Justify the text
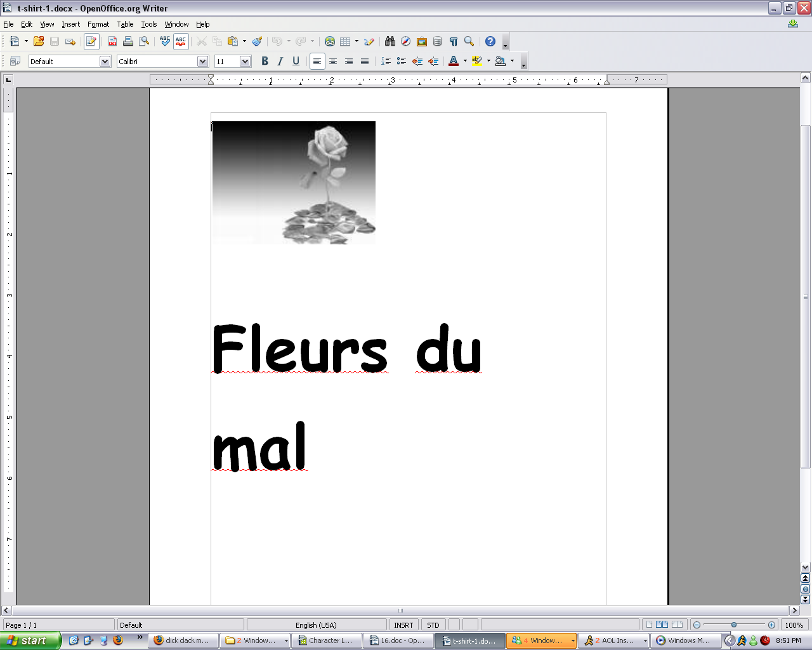812x650 pixels. (365, 61)
